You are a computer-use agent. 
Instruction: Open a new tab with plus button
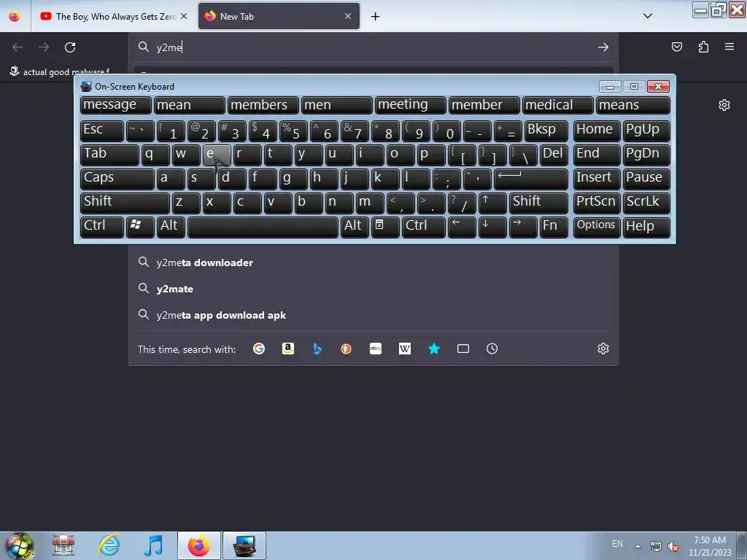pyautogui.click(x=376, y=17)
